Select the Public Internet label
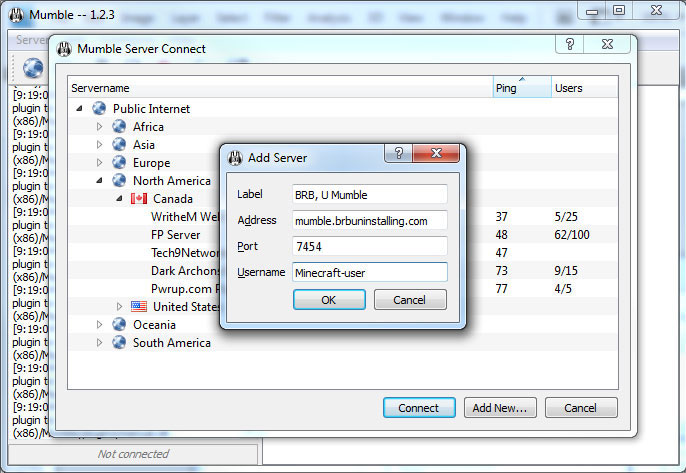686x473 pixels. (151, 109)
